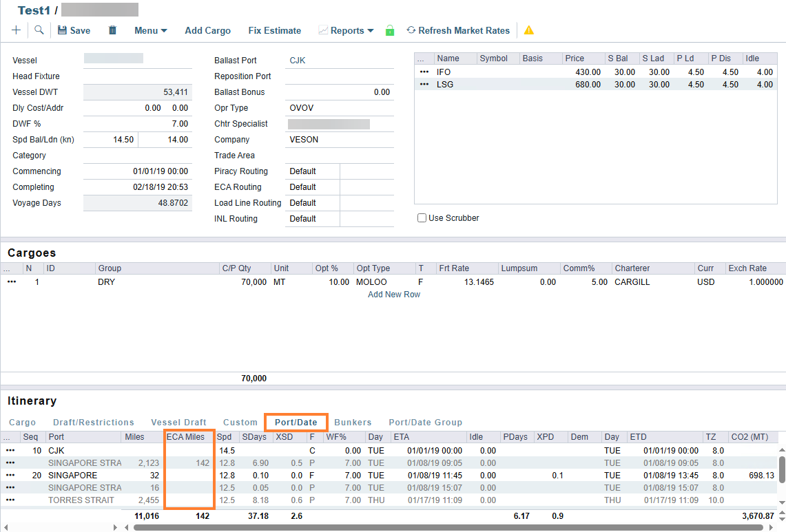
Task: Click the magnifier search icon
Action: pyautogui.click(x=39, y=30)
